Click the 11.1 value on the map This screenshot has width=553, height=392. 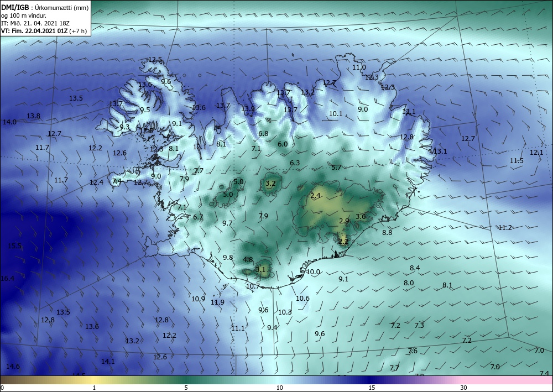pos(238,328)
